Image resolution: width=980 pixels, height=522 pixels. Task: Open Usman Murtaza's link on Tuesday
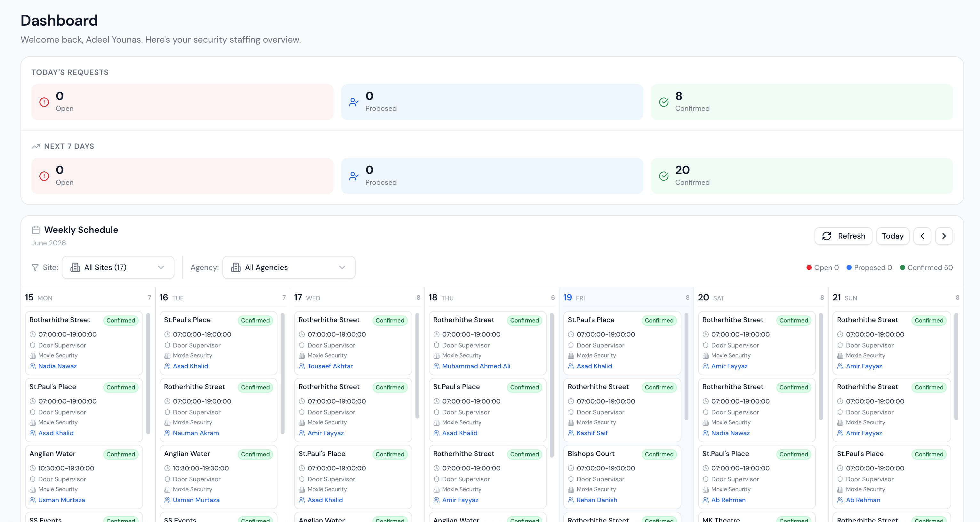tap(196, 500)
